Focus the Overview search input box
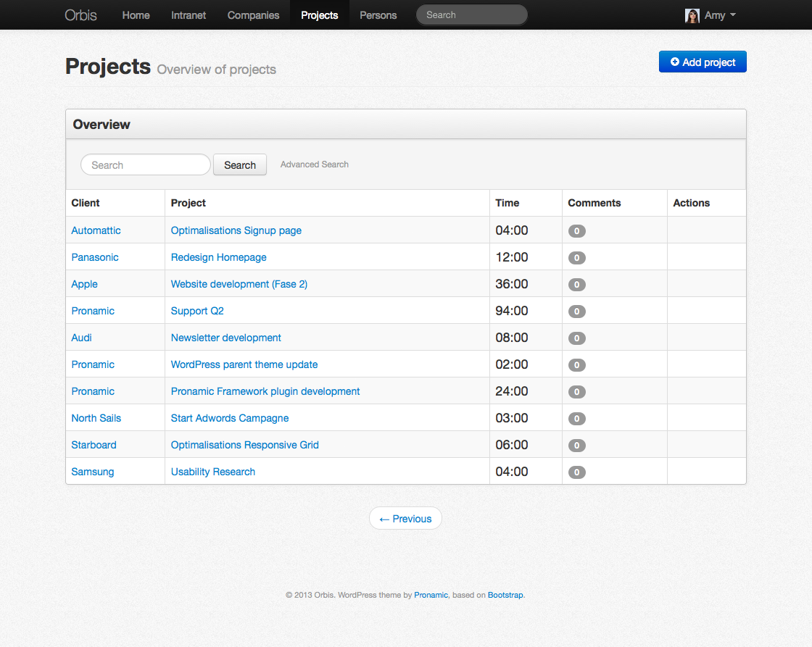 pos(146,164)
